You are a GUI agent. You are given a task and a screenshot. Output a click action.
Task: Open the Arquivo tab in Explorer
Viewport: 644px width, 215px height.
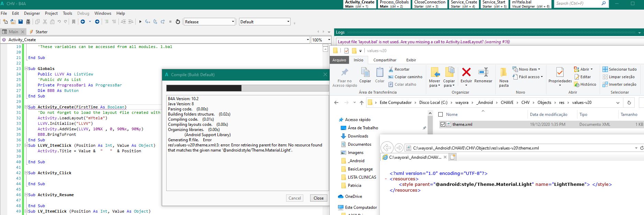tap(339, 60)
